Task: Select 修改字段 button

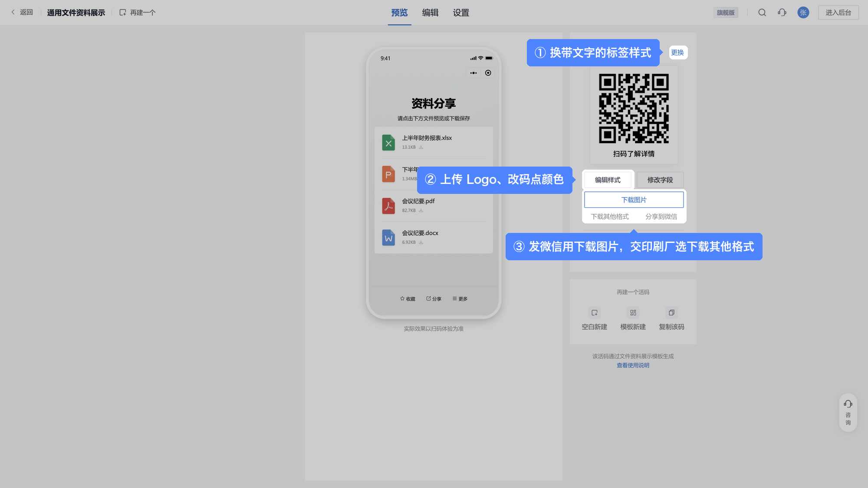Action: click(x=660, y=180)
